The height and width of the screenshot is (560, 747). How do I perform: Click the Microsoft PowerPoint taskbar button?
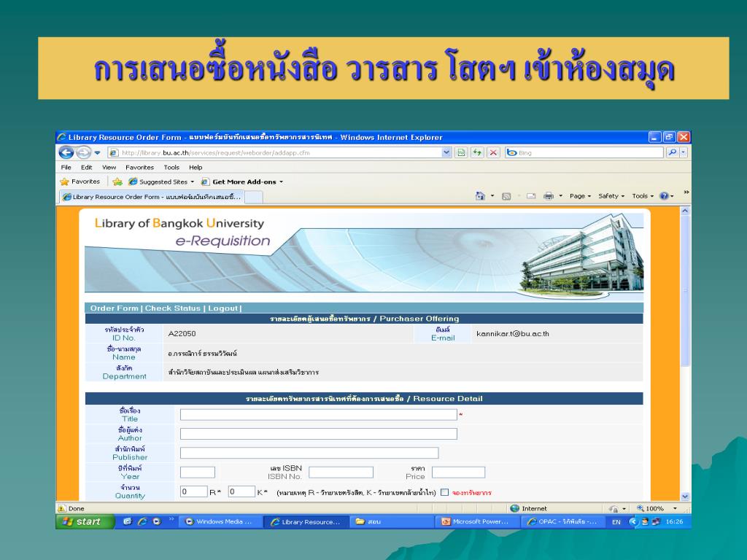(x=477, y=522)
